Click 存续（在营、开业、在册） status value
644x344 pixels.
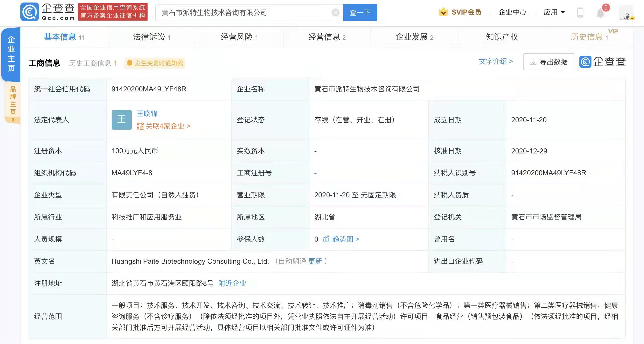click(354, 120)
